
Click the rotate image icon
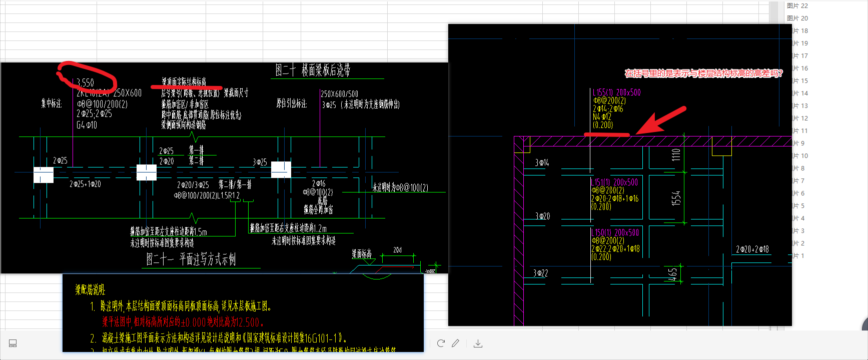click(441, 343)
